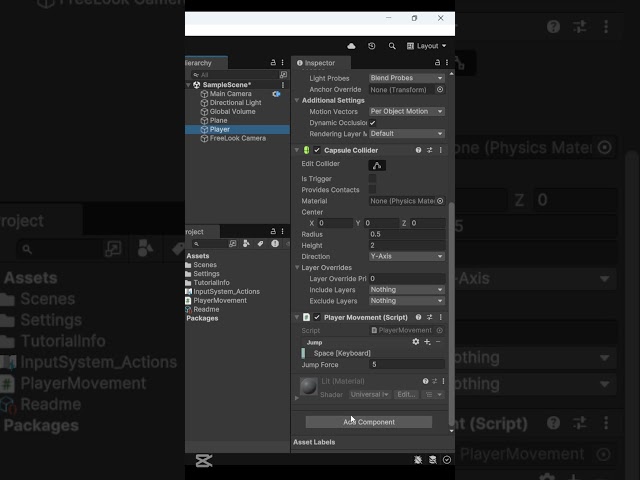Viewport: 640px width, 480px height.
Task: Open Physics Material object picker
Action: pos(440,201)
